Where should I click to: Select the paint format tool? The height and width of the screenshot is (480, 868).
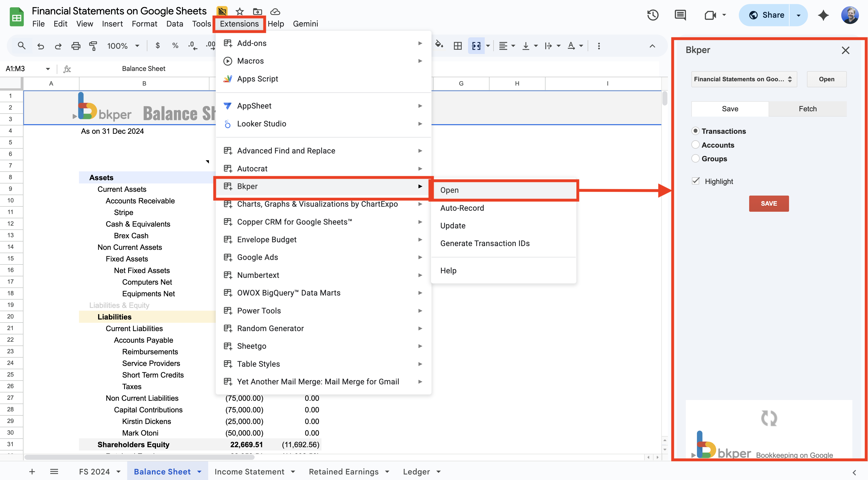pyautogui.click(x=93, y=45)
